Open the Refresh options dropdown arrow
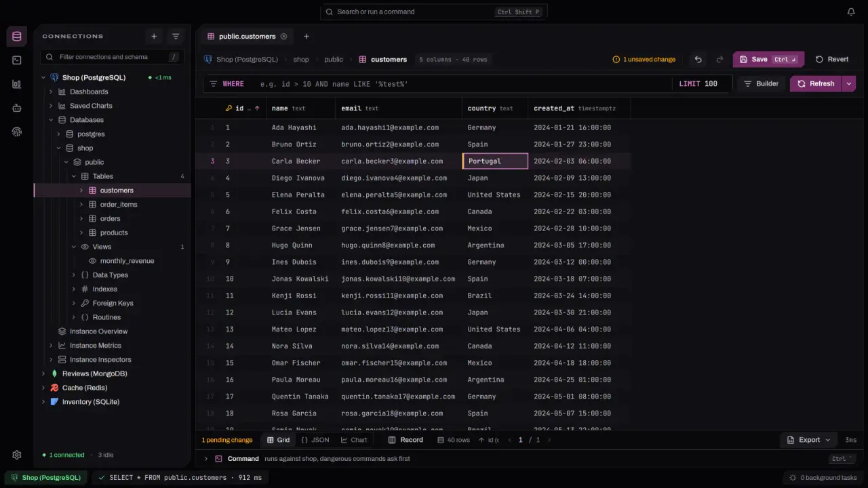Viewport: 868px width, 488px height. tap(848, 83)
